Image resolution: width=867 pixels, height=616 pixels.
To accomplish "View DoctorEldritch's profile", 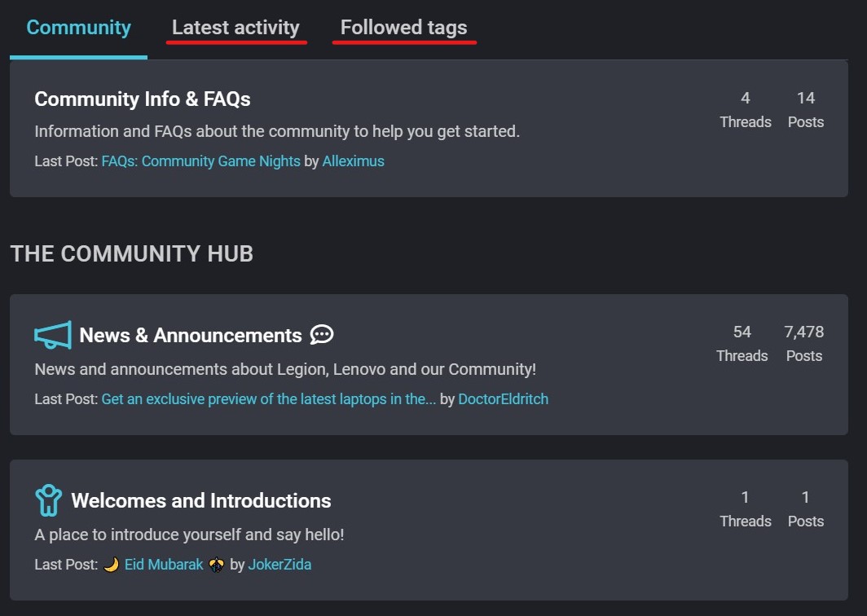I will pos(504,399).
